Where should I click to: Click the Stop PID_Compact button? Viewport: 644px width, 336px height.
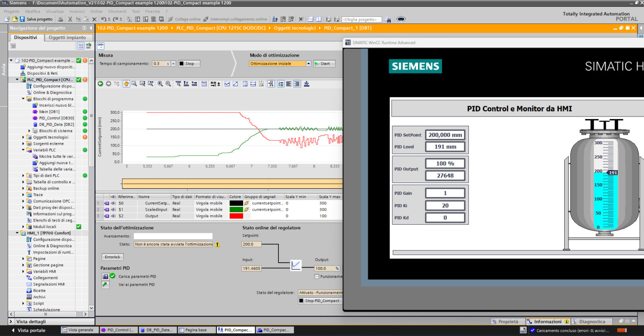(320, 301)
